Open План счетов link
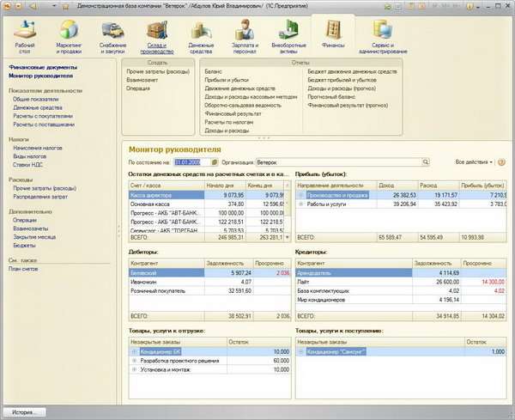 tap(23, 269)
